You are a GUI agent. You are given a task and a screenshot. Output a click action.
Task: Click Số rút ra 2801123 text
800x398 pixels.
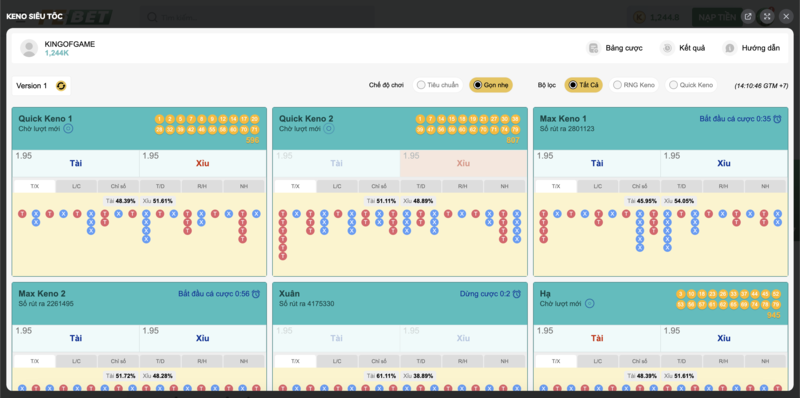[567, 129]
